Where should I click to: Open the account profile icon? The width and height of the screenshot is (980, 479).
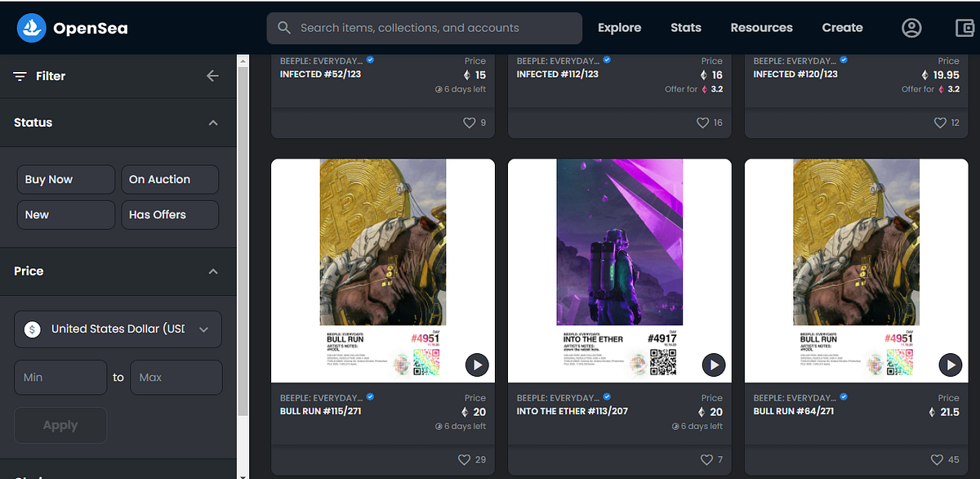point(911,28)
